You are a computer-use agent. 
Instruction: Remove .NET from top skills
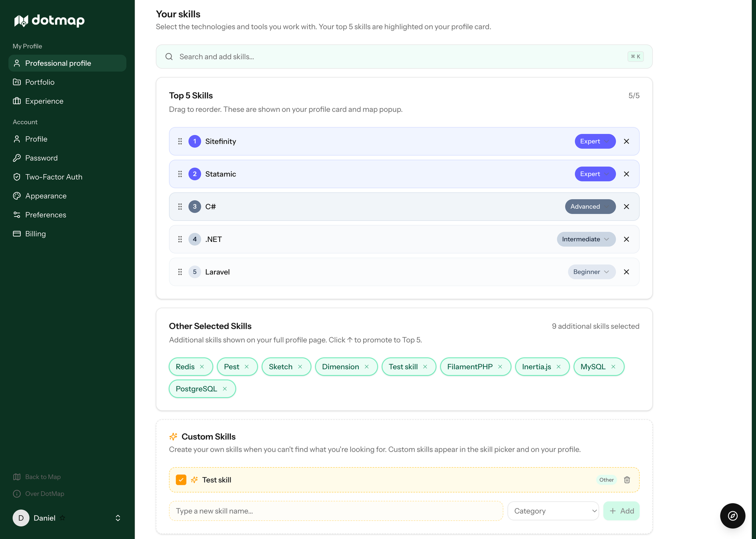tap(626, 239)
